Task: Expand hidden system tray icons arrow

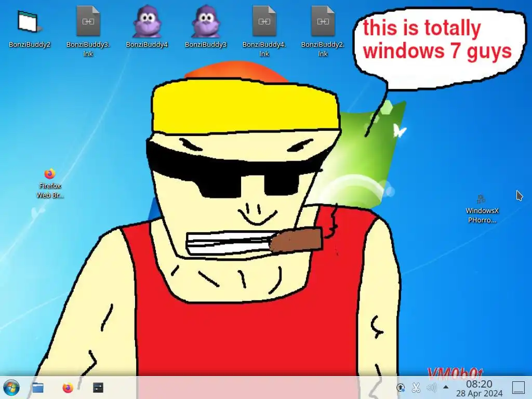Action: click(x=446, y=387)
